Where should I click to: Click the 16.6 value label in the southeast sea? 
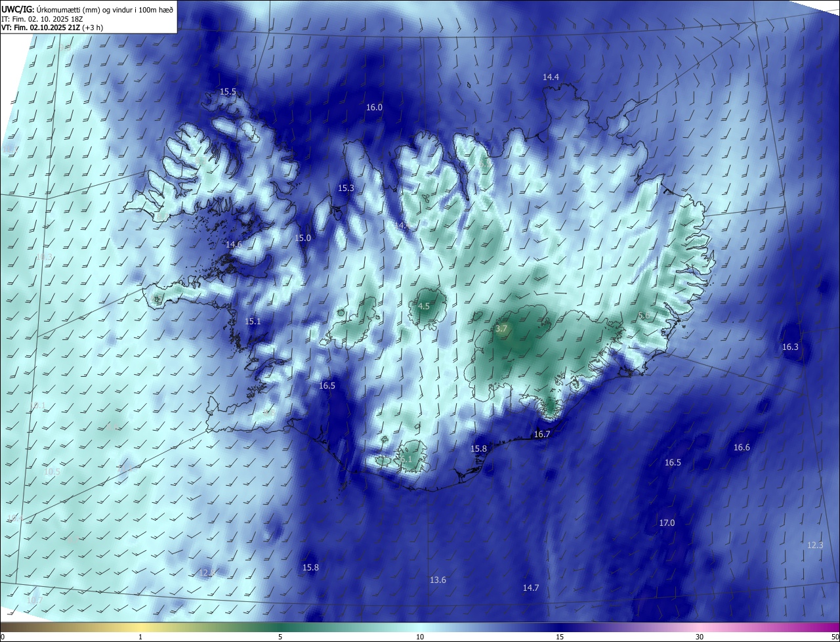click(x=742, y=448)
